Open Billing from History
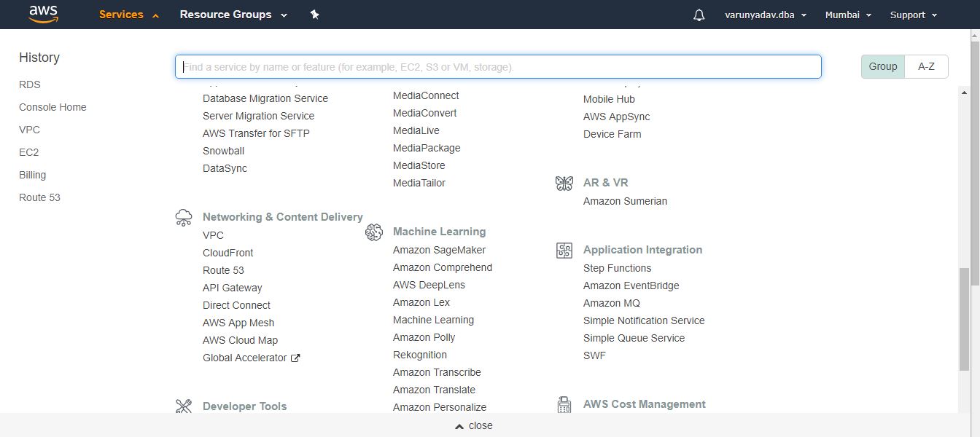 [x=32, y=175]
